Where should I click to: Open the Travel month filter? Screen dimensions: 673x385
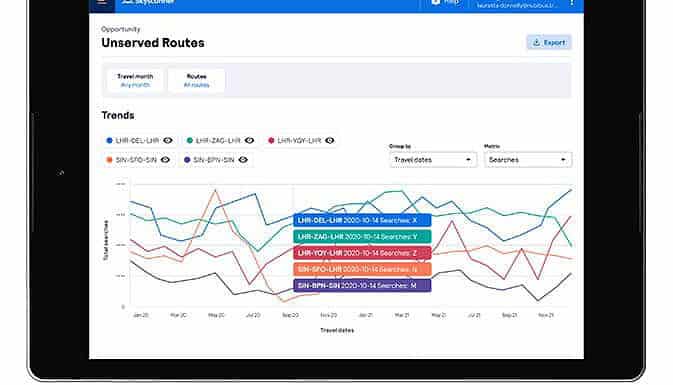[x=135, y=80]
